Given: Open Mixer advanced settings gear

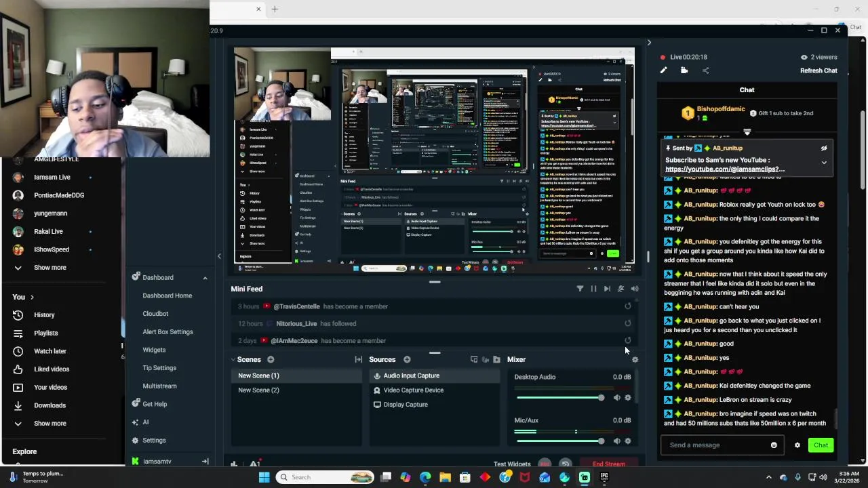Looking at the screenshot, I should tap(635, 359).
